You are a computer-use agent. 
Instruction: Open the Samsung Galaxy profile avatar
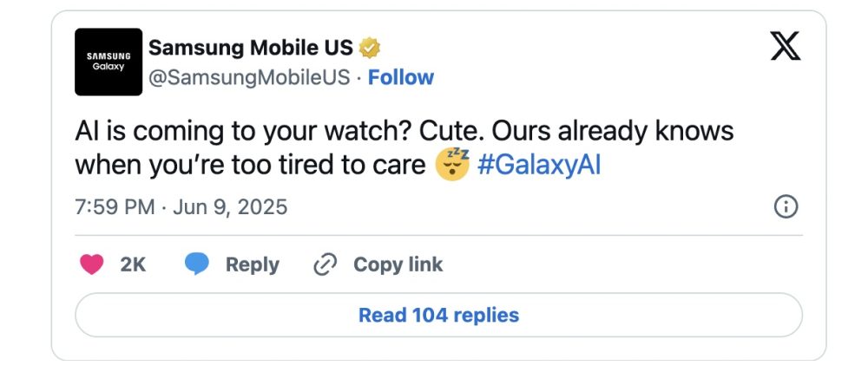[x=108, y=62]
